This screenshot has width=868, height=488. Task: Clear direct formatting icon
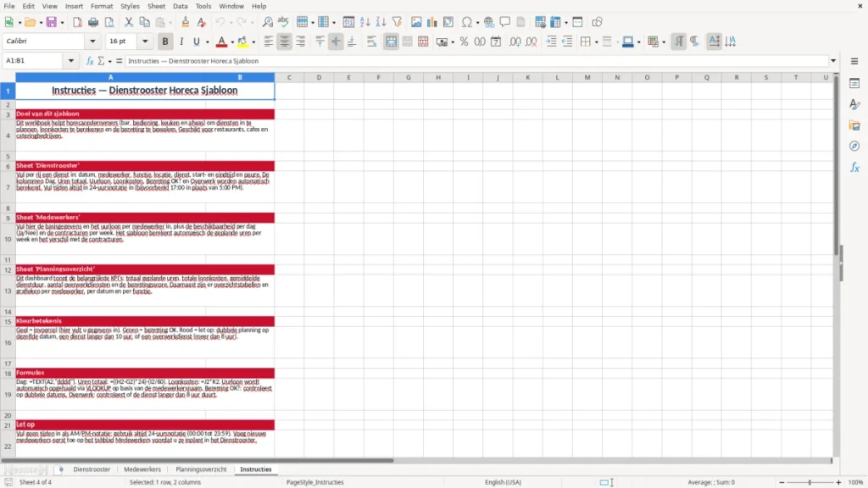tap(201, 22)
